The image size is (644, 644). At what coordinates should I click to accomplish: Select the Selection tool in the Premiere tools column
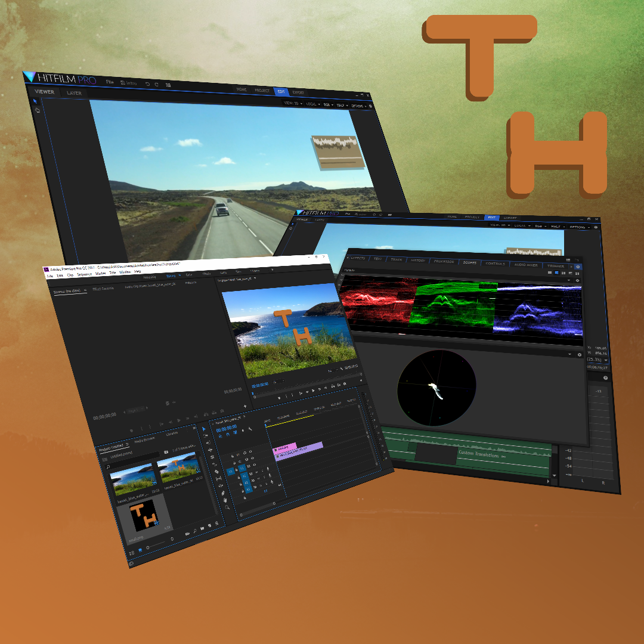coord(204,429)
